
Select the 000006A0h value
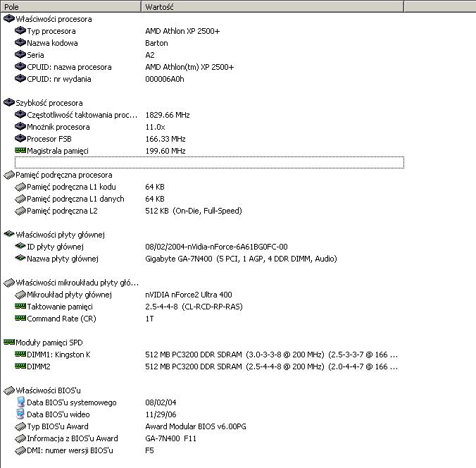[165, 79]
